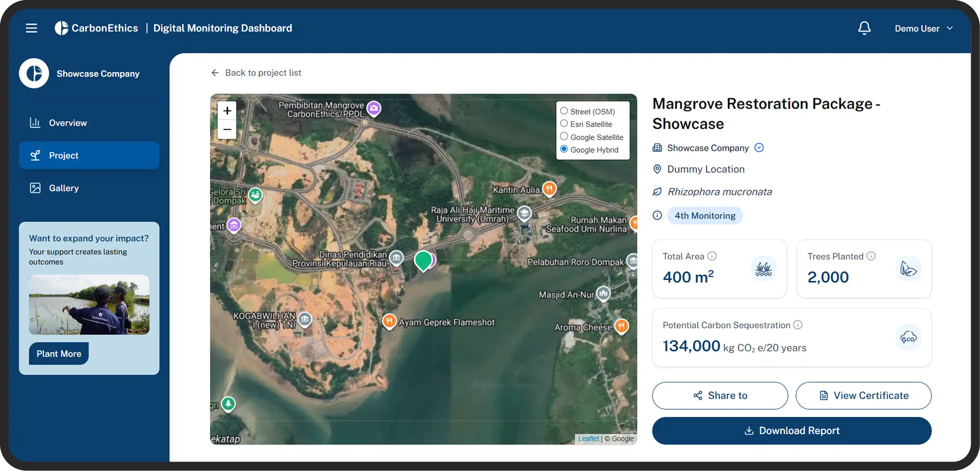Click the Digital Monitoring Dashboard title
Image resolution: width=980 pixels, height=471 pixels.
tap(223, 28)
